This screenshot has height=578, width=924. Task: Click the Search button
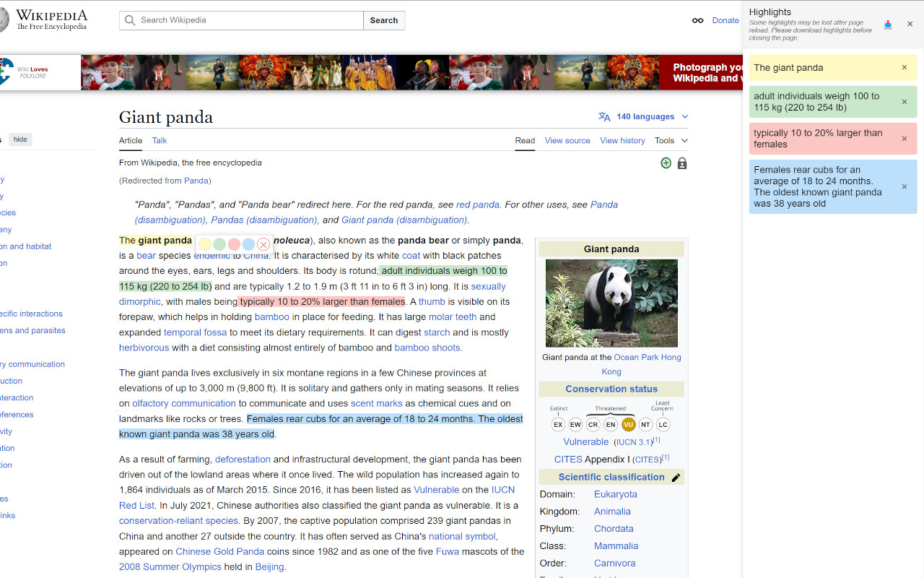point(384,20)
